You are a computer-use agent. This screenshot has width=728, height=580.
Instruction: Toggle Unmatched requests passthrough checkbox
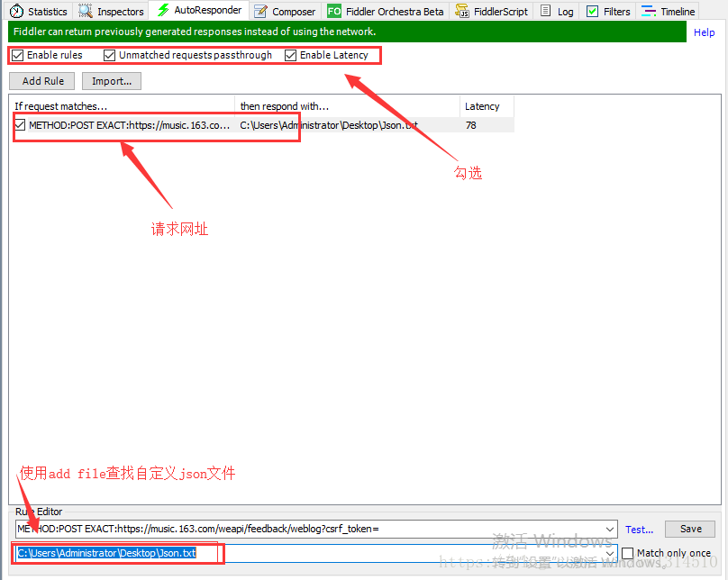(x=110, y=55)
